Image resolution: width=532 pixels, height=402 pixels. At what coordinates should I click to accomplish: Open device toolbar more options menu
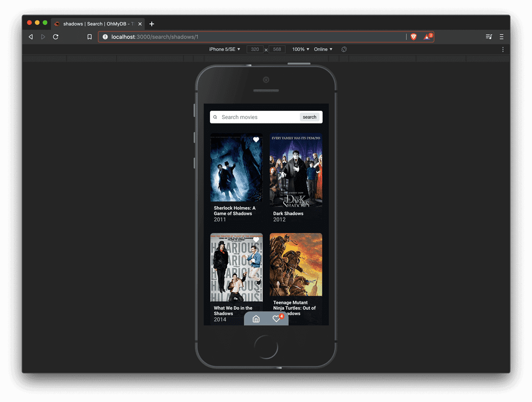(x=503, y=49)
